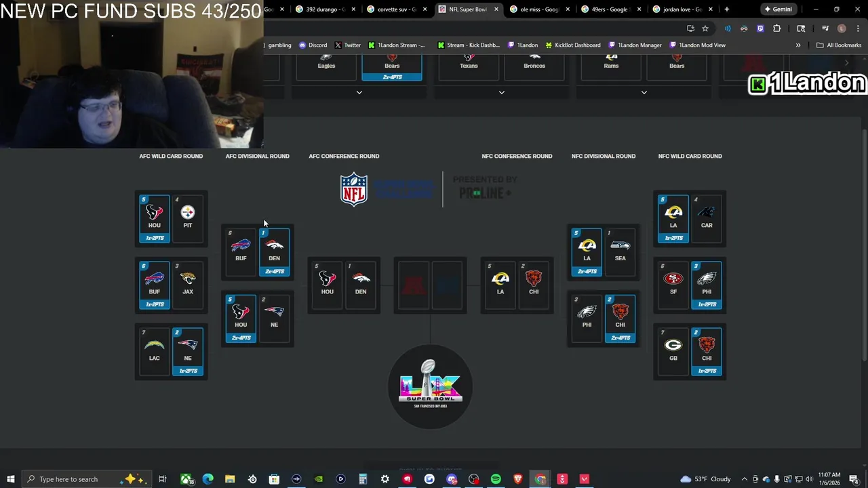Open the Windows Start menu
Image resolution: width=868 pixels, height=488 pixels.
click(10, 479)
